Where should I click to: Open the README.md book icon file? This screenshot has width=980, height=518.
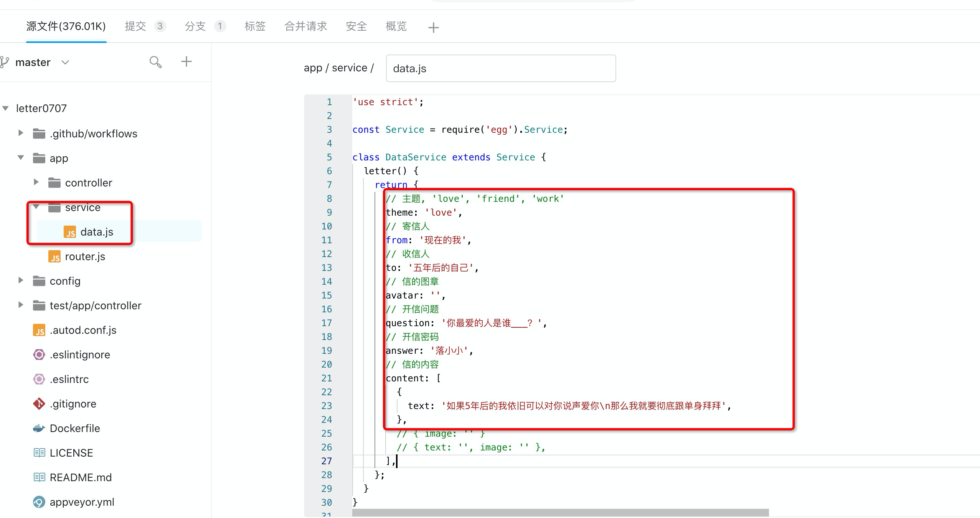point(39,477)
